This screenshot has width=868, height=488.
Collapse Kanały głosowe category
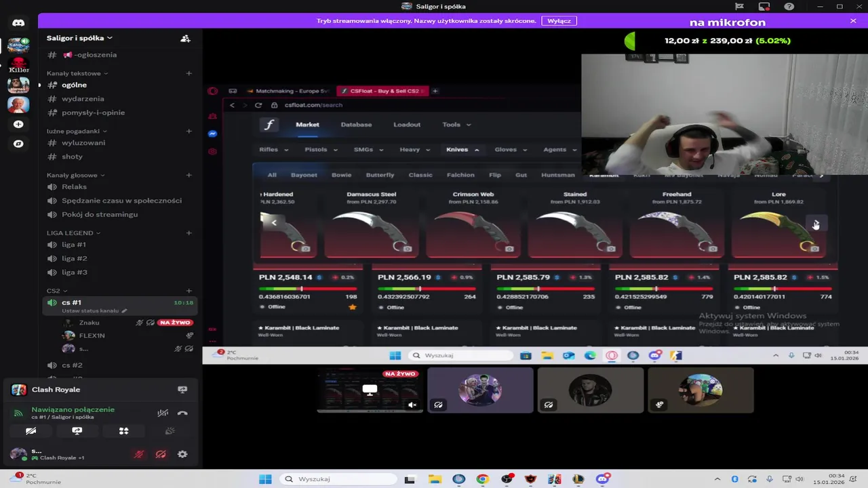tap(76, 175)
